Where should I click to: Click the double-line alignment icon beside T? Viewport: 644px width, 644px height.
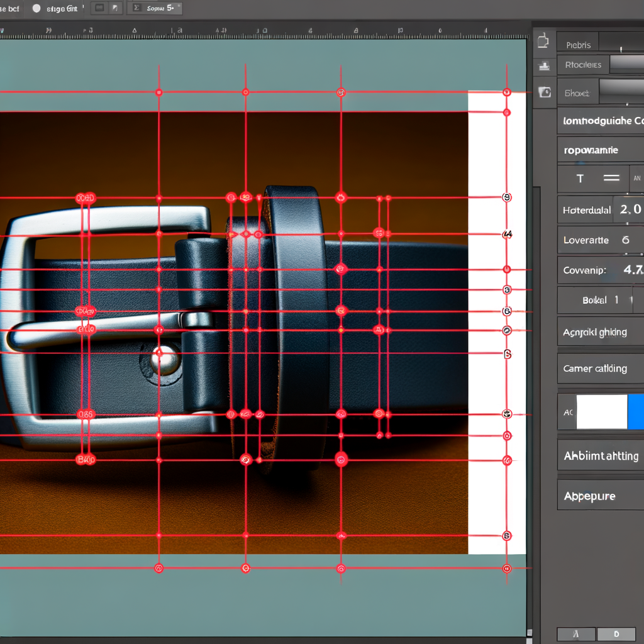pos(611,179)
